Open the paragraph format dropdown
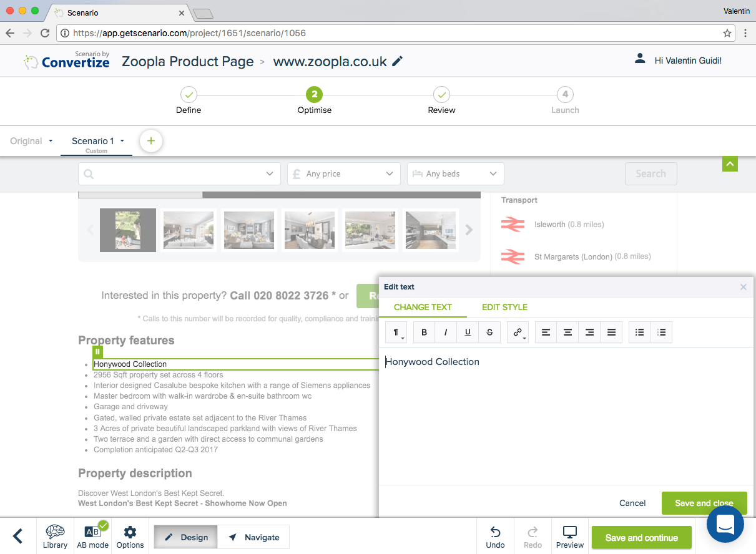This screenshot has width=756, height=554. [x=396, y=333]
